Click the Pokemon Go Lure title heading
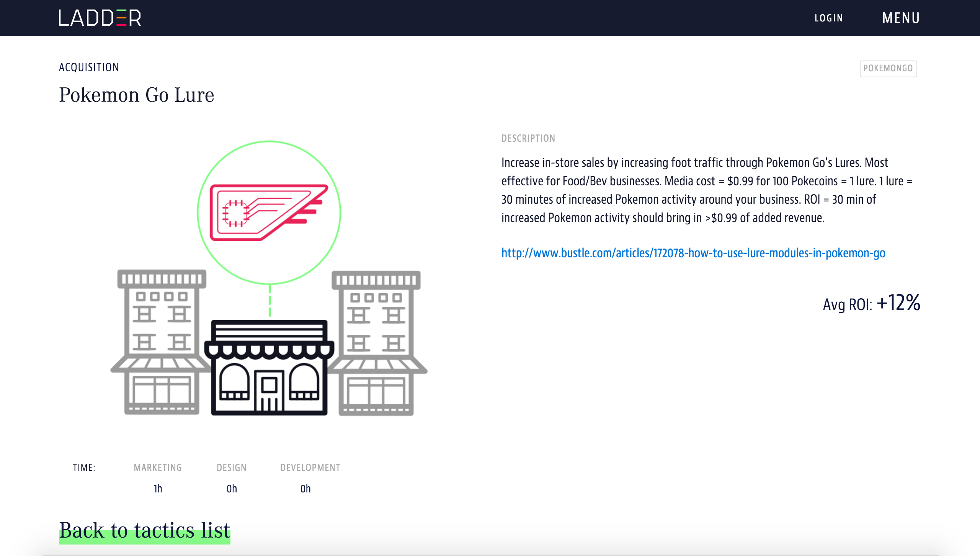The width and height of the screenshot is (980, 556). click(x=136, y=95)
